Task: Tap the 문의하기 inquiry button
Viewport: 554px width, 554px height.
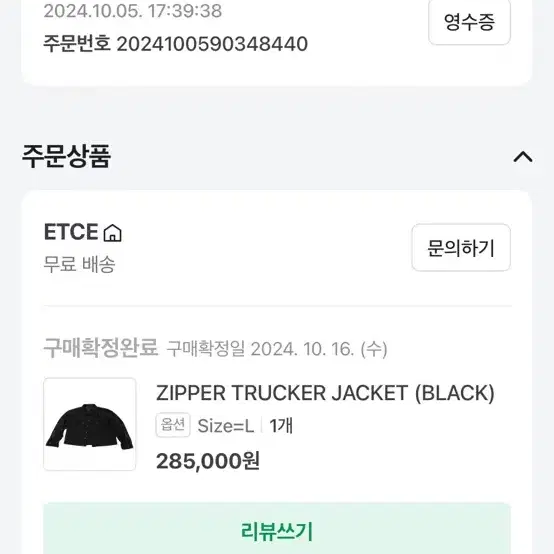Action: pyautogui.click(x=461, y=247)
